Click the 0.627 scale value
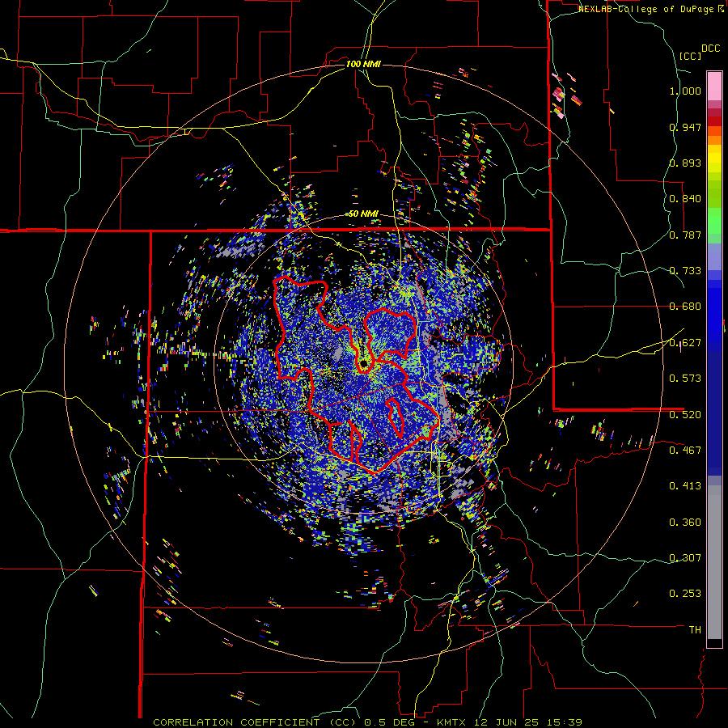728x728 pixels. click(685, 343)
